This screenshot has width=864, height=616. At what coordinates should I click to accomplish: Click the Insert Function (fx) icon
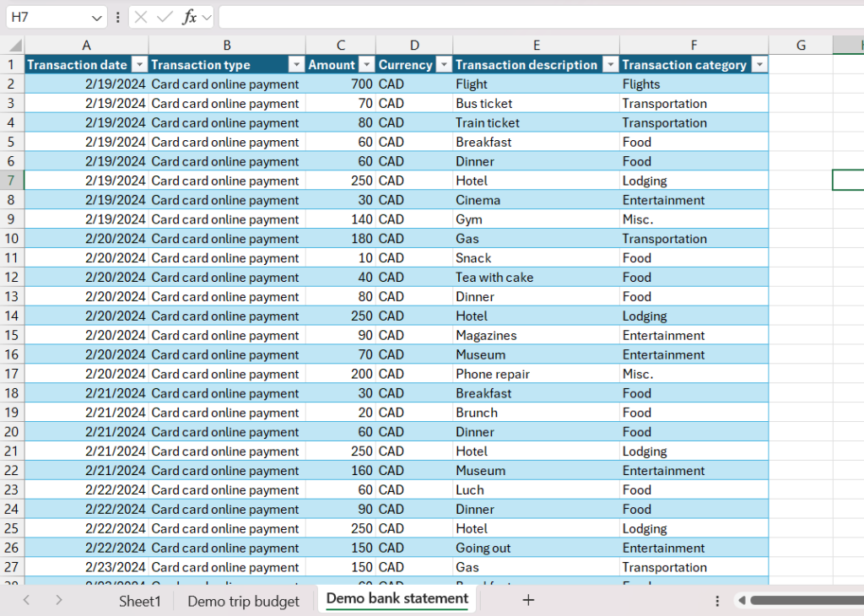pyautogui.click(x=191, y=16)
